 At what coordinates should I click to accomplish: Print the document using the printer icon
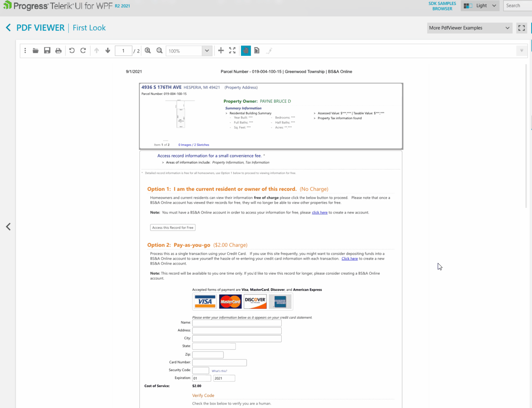[59, 51]
